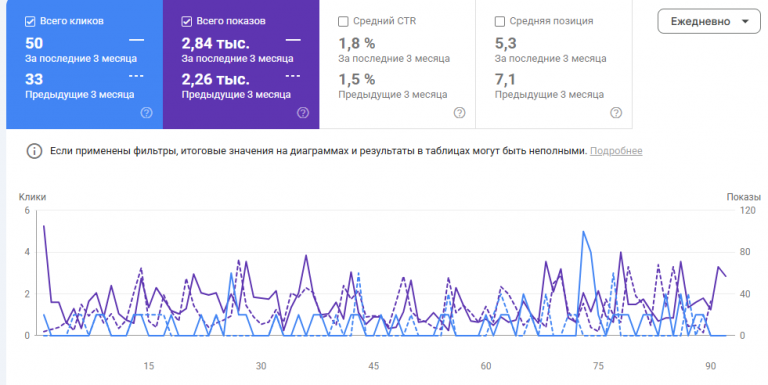
Task: Select the clicks card showing 50
Action: [84, 64]
